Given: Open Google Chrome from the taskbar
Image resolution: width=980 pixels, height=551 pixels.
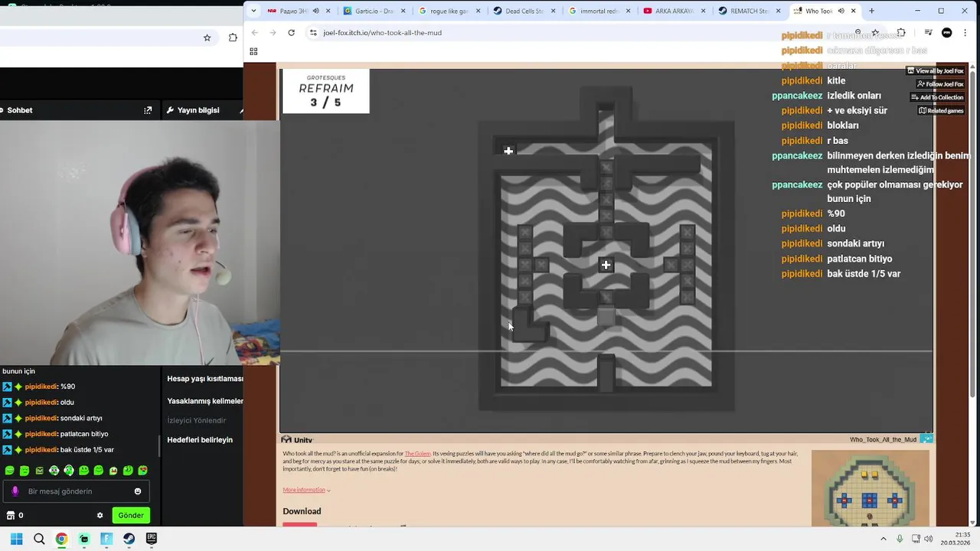Looking at the screenshot, I should click(61, 539).
